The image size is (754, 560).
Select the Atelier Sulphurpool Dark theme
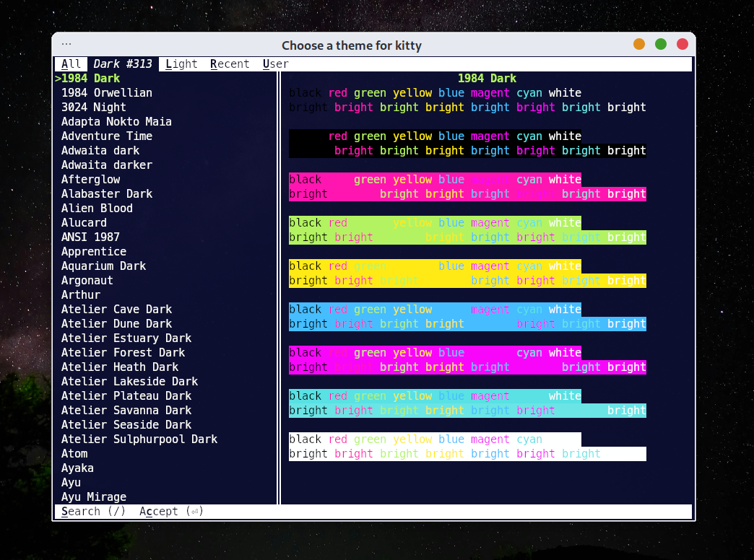coord(139,439)
